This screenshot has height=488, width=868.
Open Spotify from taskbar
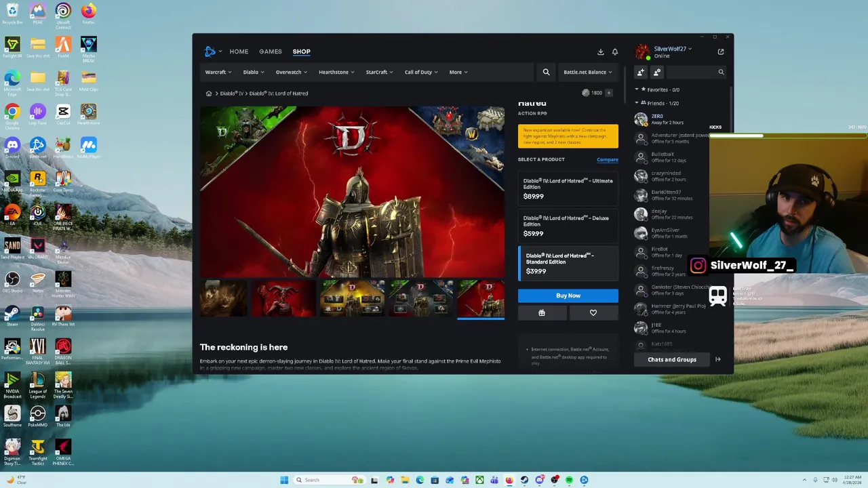click(569, 480)
